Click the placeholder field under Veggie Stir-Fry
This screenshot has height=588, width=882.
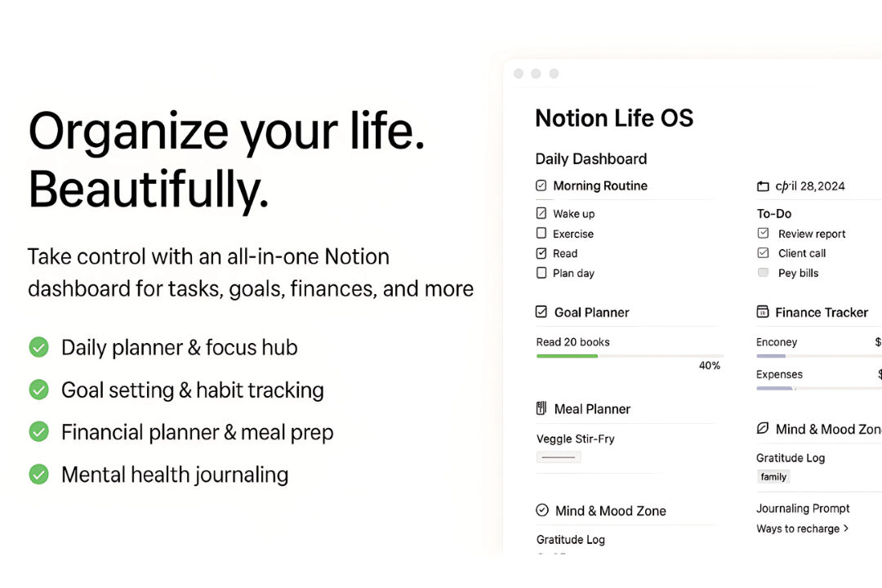click(x=559, y=457)
